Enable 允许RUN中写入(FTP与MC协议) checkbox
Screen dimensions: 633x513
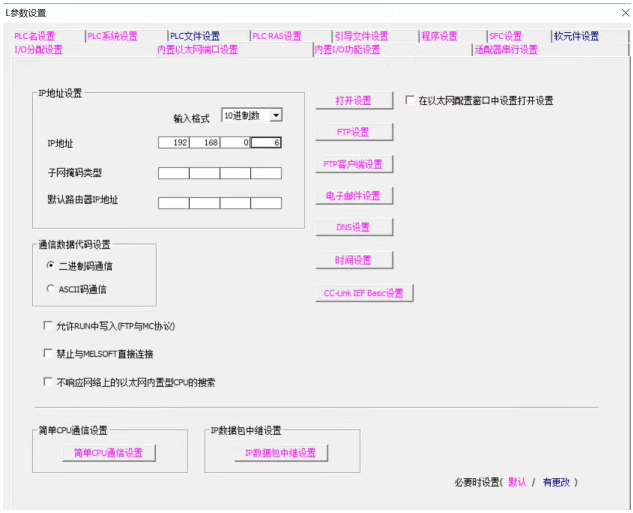coord(49,326)
